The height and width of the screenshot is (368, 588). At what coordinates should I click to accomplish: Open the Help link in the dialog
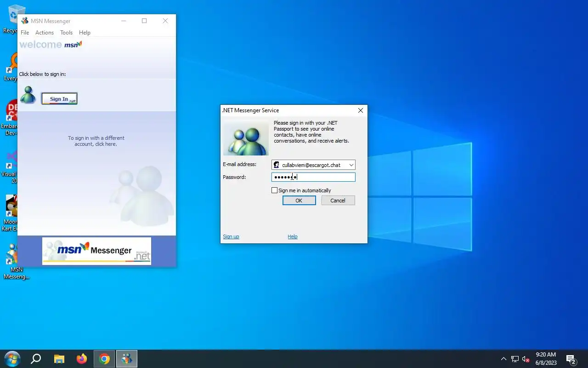(x=293, y=236)
